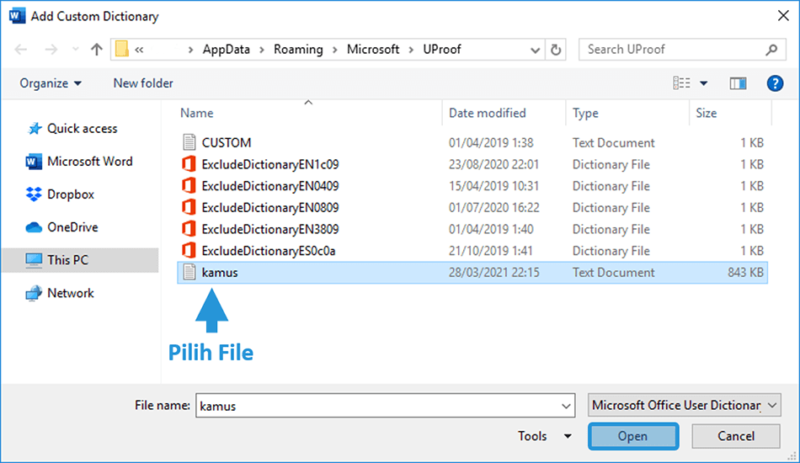
Task: Select ExcludeDictionaryEN0409 file name
Action: tap(270, 186)
